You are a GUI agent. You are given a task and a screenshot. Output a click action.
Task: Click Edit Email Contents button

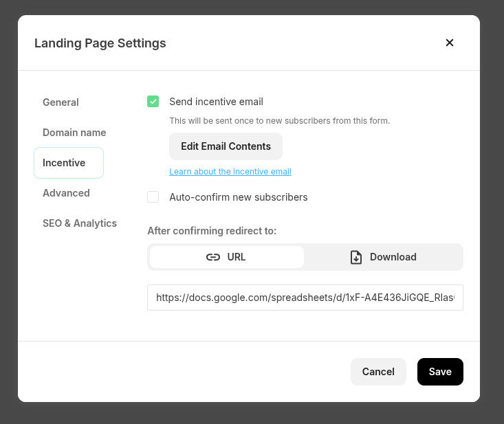(226, 146)
